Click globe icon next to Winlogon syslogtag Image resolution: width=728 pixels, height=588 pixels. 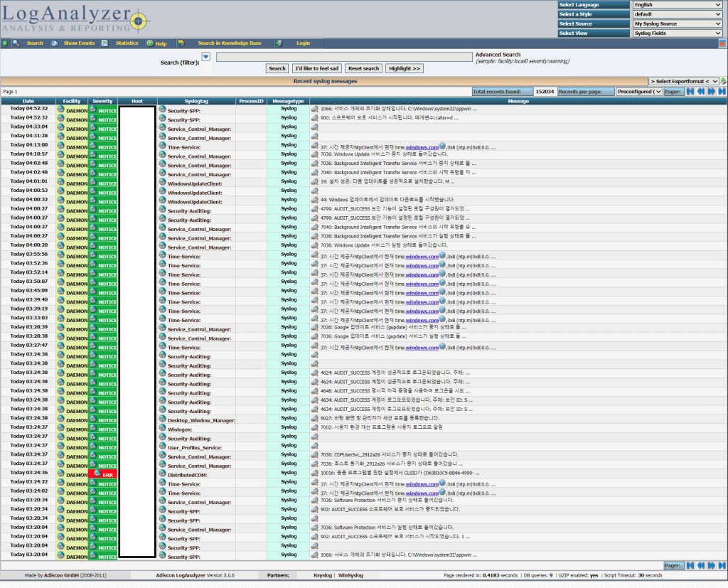coord(163,428)
